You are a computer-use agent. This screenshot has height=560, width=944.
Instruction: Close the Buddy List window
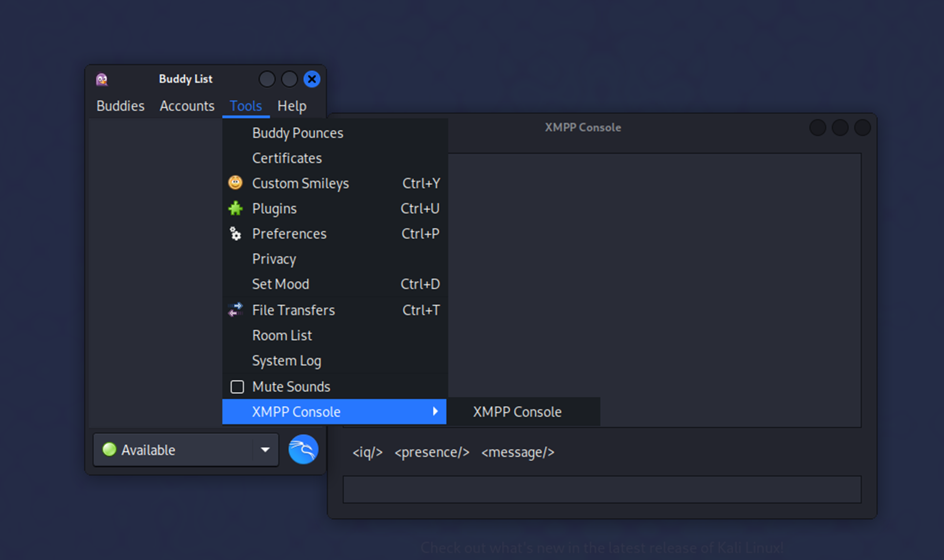pyautogui.click(x=312, y=79)
